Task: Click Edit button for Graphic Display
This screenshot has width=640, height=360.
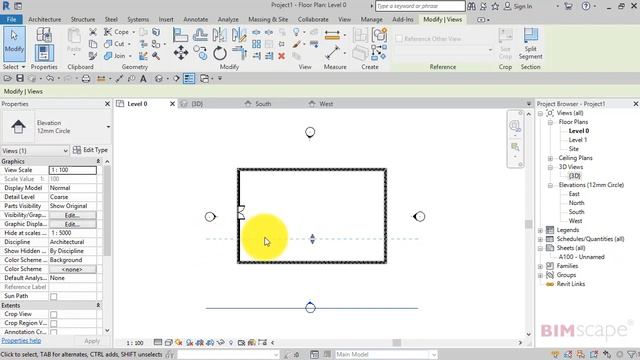Action: point(73,224)
